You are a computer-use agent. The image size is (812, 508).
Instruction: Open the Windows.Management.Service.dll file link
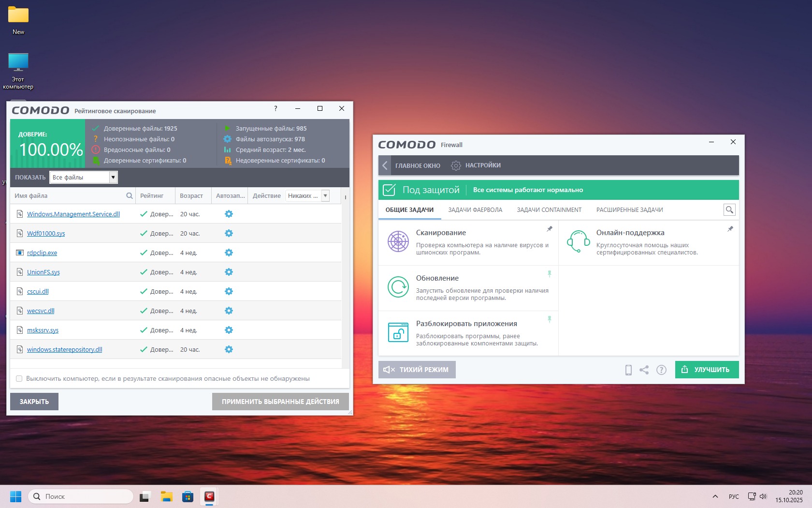tap(73, 214)
